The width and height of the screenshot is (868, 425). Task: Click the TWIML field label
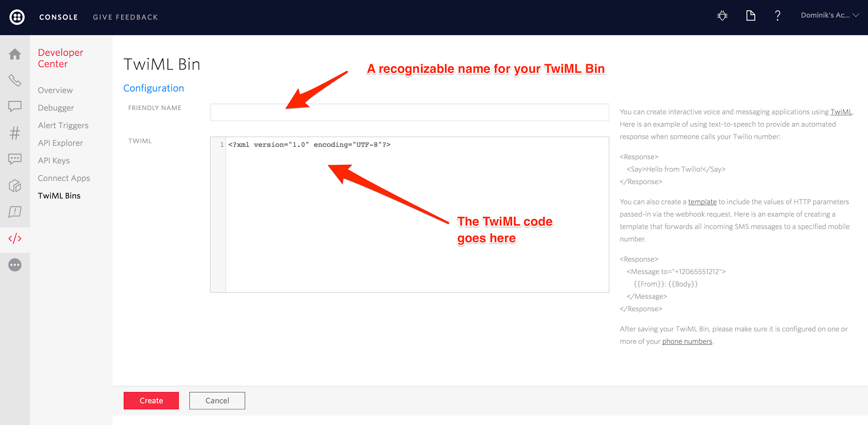(x=140, y=141)
